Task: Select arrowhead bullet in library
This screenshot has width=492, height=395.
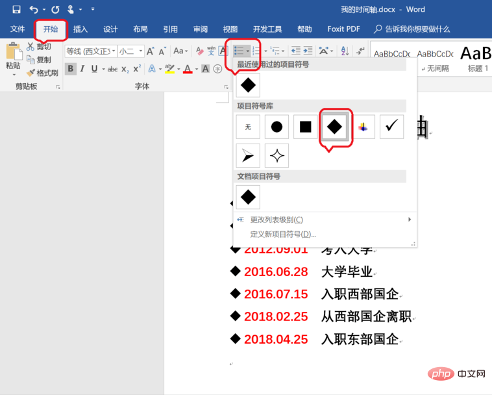Action: (248, 156)
